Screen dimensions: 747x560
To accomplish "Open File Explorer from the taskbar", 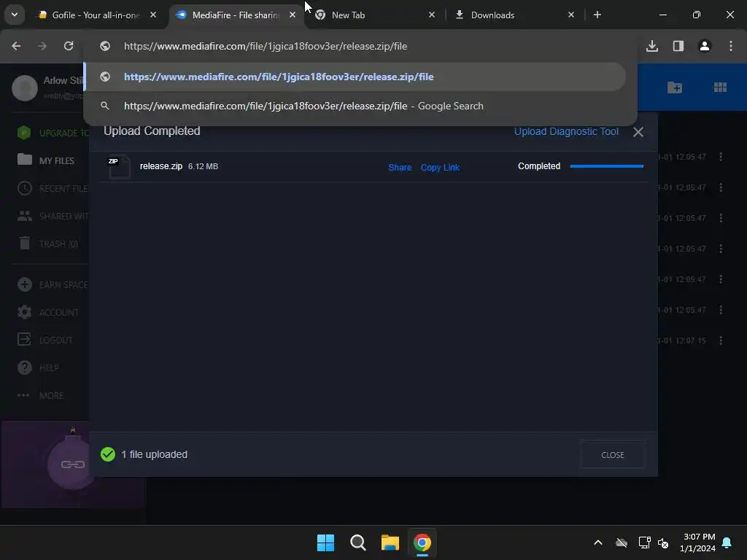I will pyautogui.click(x=390, y=542).
